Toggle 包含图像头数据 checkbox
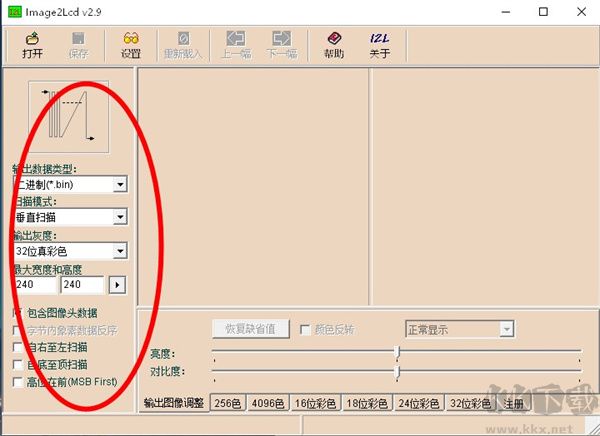 click(18, 313)
